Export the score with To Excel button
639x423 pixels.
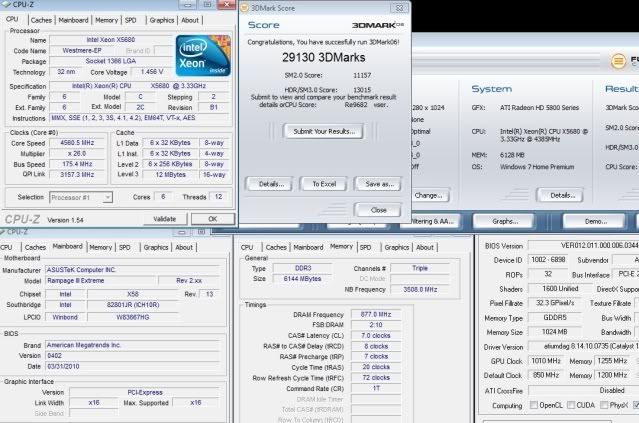[324, 184]
